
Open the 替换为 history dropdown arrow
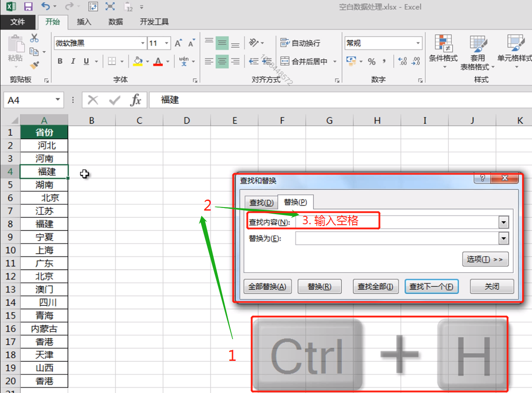click(504, 239)
